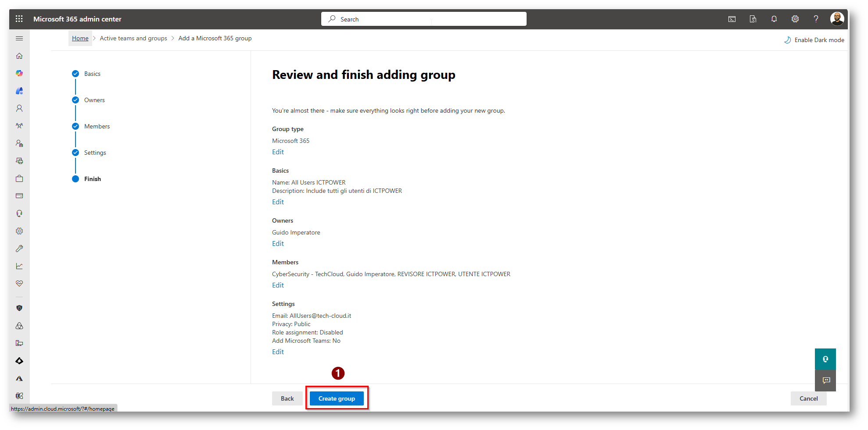The height and width of the screenshot is (430, 868).
Task: Edit the Owners section
Action: [278, 243]
